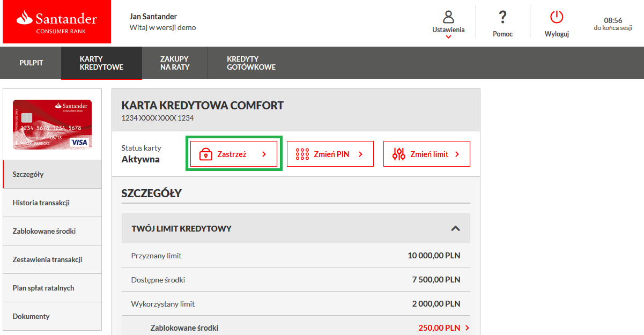Switch to Kredyty gotówkowe tab

click(x=251, y=63)
